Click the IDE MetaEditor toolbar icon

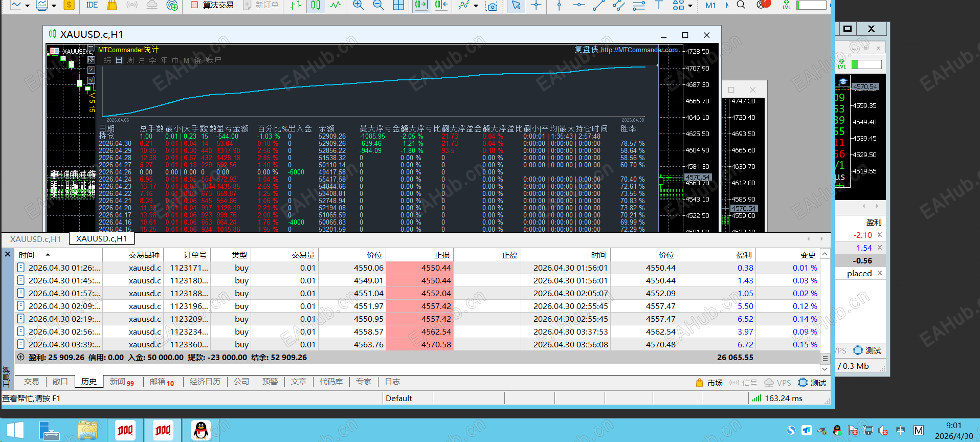92,5
